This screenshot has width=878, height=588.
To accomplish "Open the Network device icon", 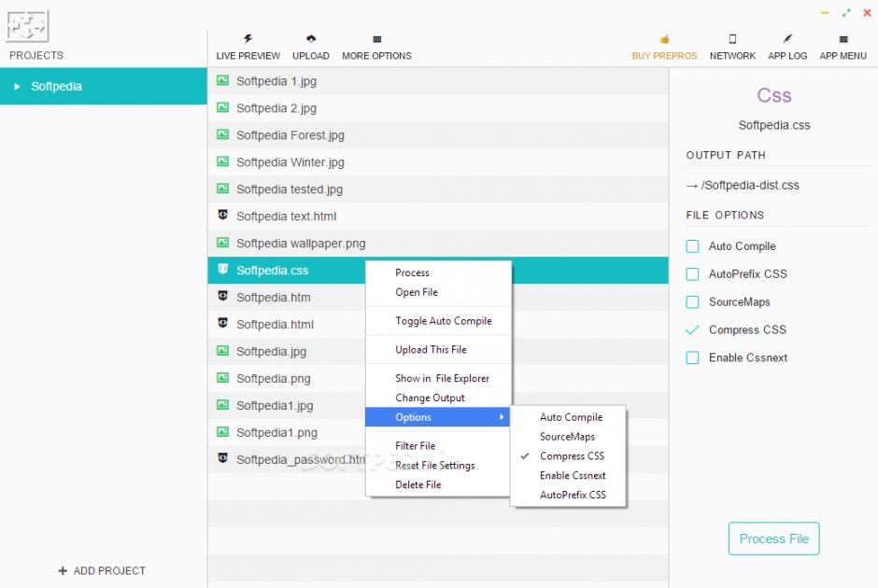I will tap(732, 38).
